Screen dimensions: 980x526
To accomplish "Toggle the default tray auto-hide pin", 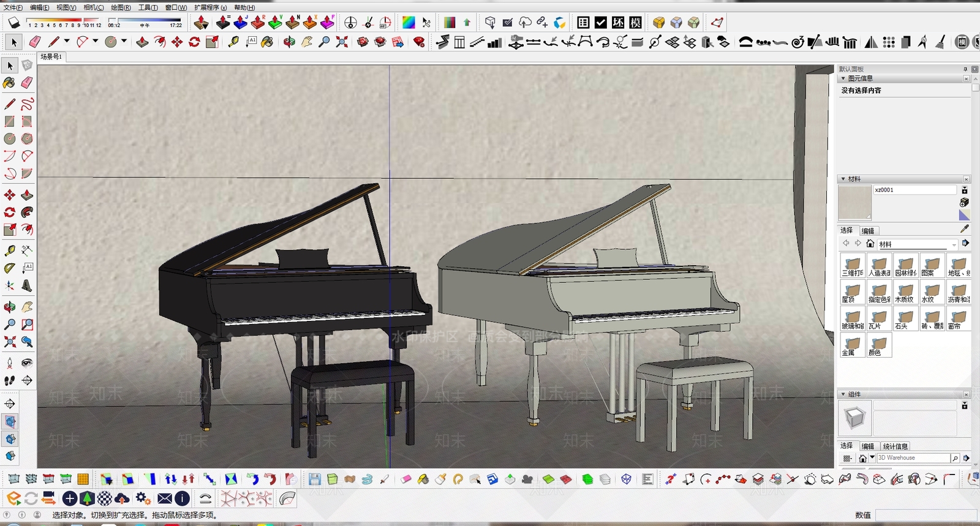I will [x=965, y=69].
